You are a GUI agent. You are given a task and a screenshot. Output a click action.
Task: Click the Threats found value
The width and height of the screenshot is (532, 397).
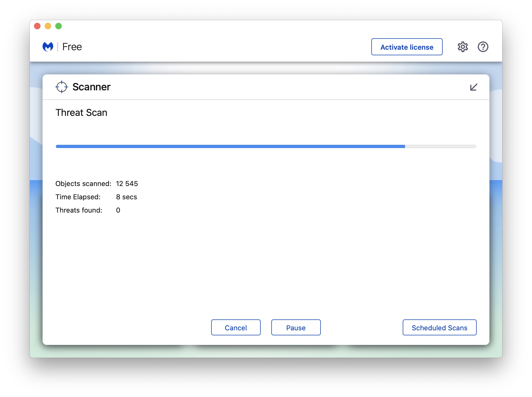(118, 210)
